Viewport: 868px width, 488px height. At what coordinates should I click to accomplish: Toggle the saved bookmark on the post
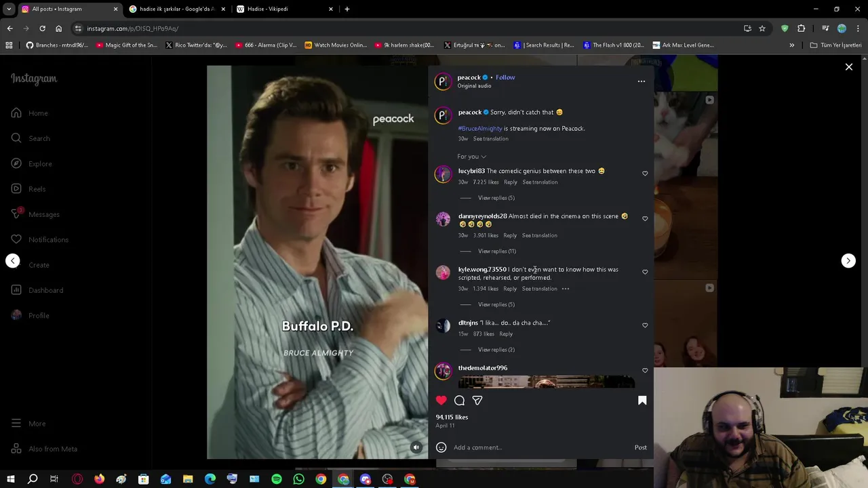click(642, 401)
